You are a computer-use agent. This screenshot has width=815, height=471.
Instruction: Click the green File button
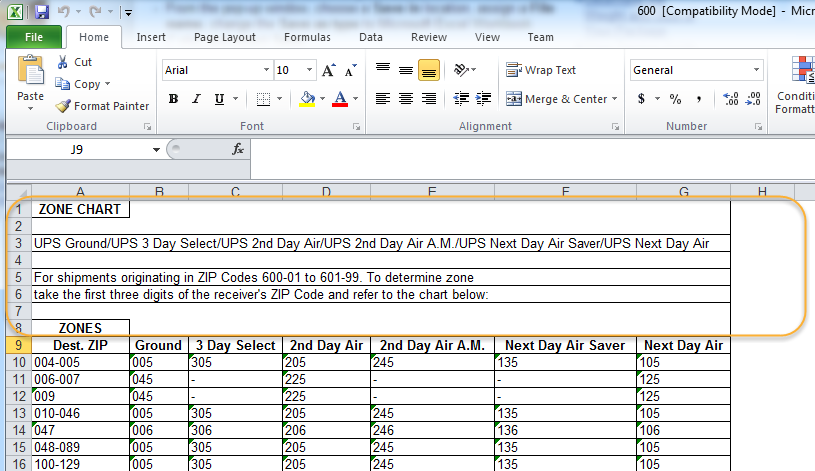(33, 37)
